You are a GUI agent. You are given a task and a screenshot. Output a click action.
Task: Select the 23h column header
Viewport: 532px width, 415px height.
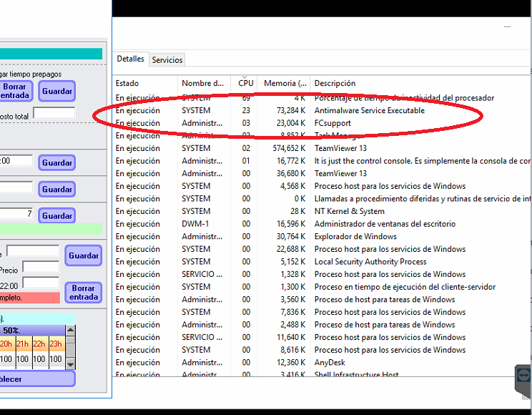(56, 344)
